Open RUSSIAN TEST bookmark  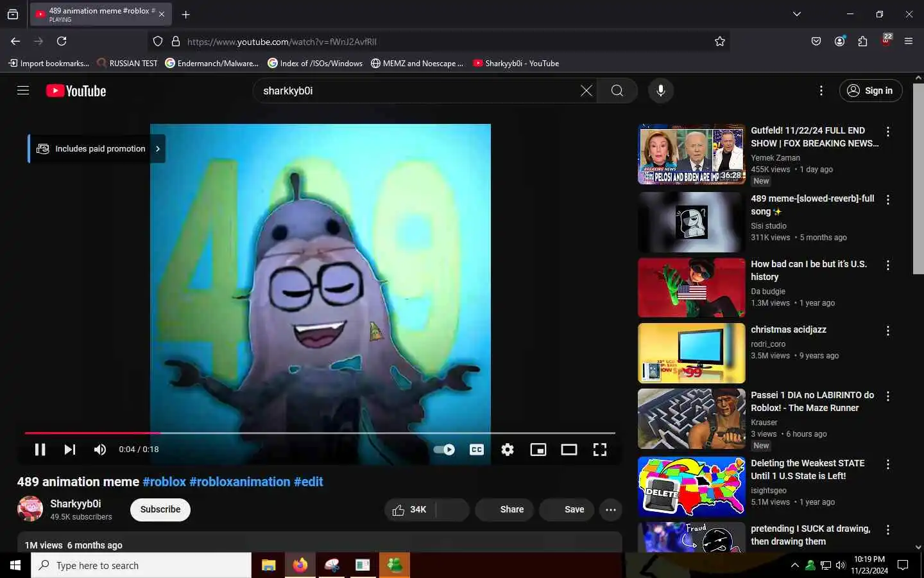127,63
